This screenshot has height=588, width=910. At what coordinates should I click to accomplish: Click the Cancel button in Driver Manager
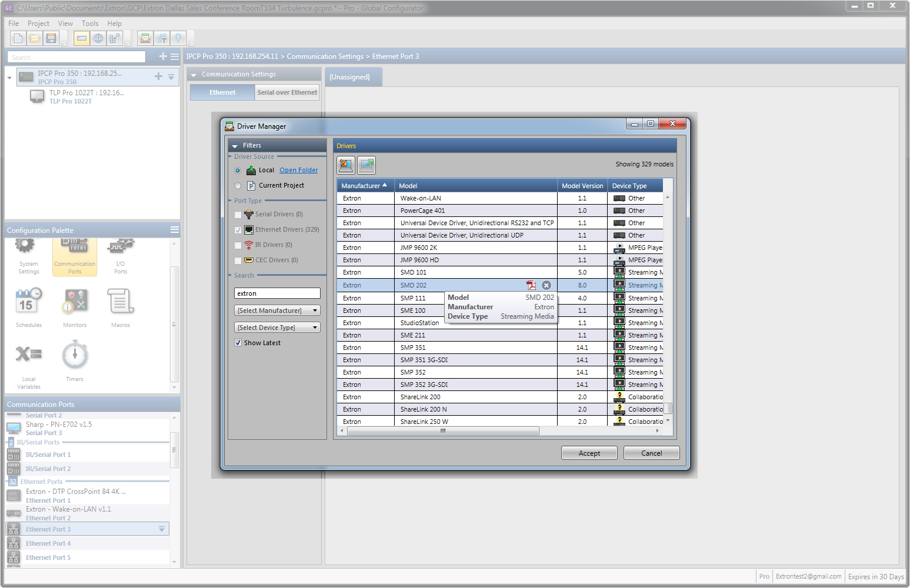652,453
